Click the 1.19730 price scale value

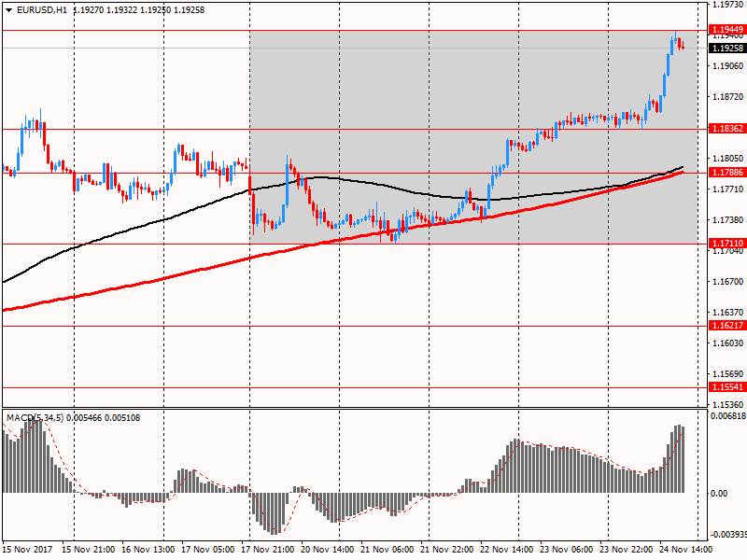coord(727,5)
